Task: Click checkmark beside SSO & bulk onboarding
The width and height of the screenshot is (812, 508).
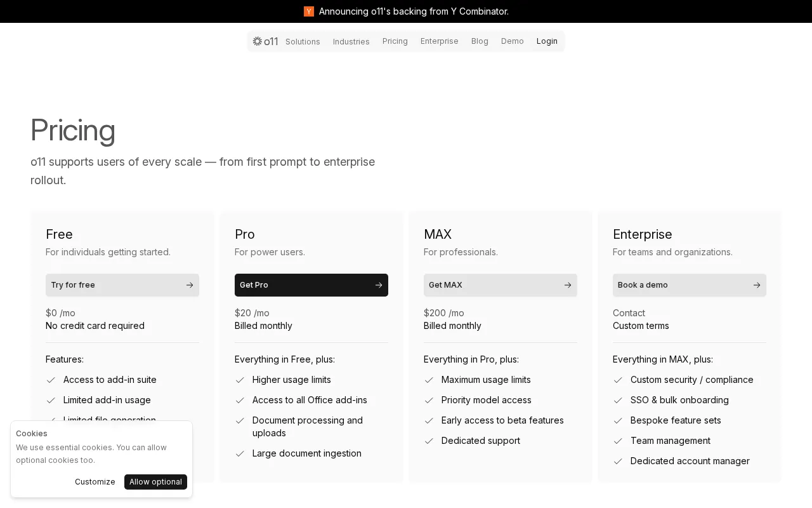Action: click(x=618, y=401)
